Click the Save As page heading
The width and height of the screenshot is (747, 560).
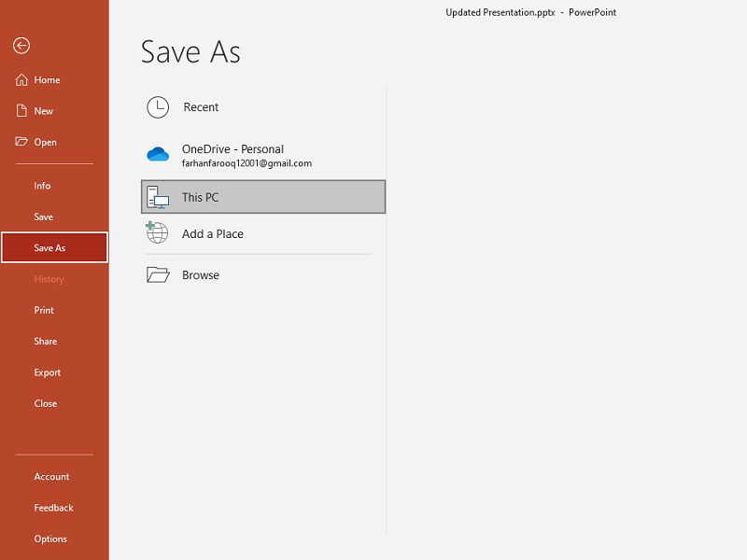tap(190, 52)
